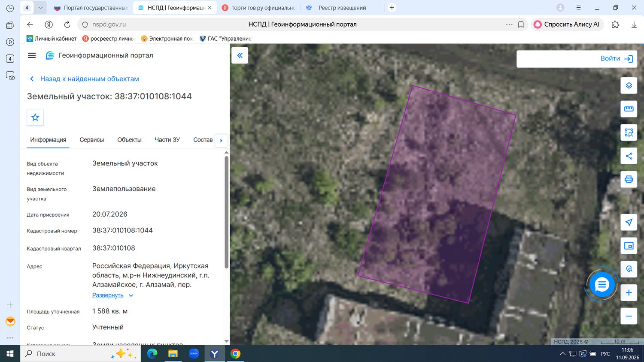Switch to the Объекты tab
The width and height of the screenshot is (644, 362).
(x=129, y=140)
